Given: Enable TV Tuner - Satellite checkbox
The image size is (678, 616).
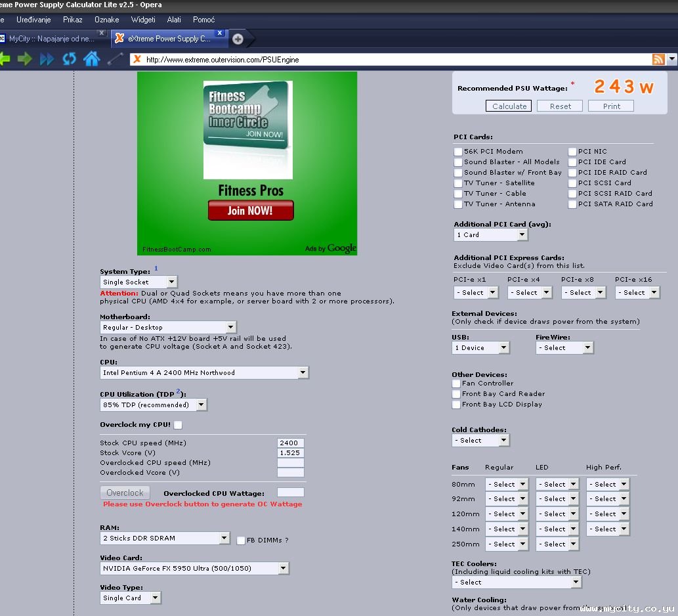Looking at the screenshot, I should (458, 183).
